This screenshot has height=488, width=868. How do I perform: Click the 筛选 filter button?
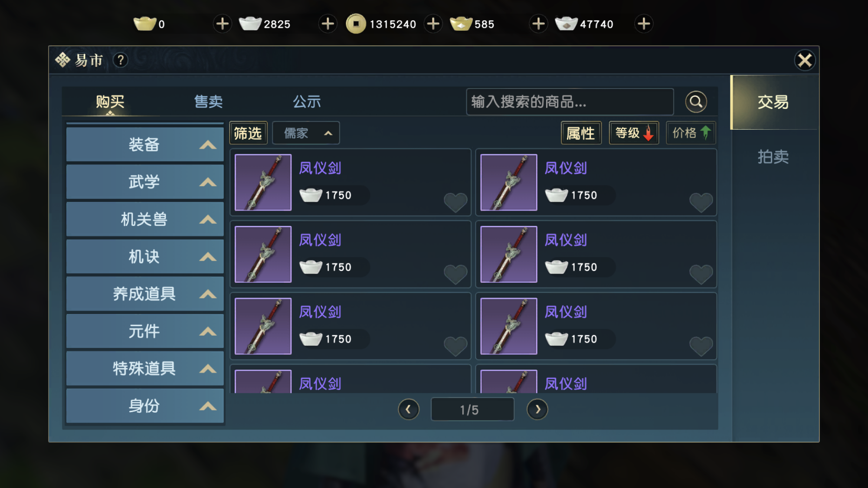pyautogui.click(x=248, y=133)
